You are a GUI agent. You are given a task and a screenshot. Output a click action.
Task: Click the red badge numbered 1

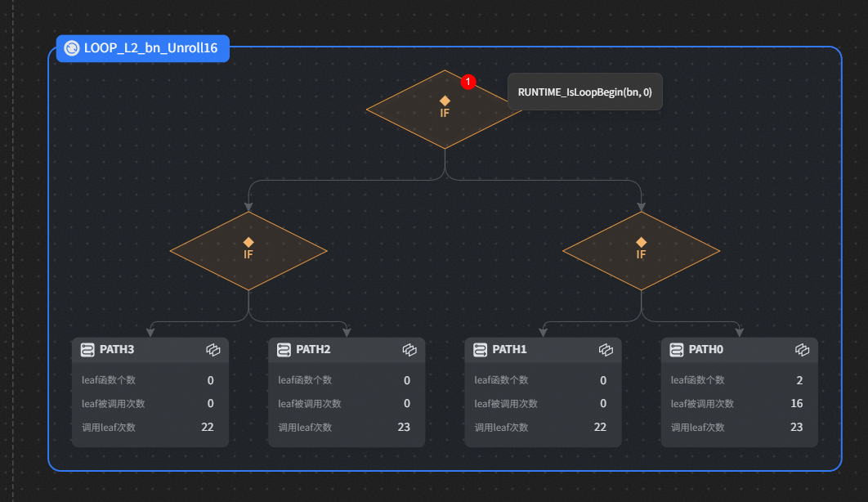tap(468, 82)
